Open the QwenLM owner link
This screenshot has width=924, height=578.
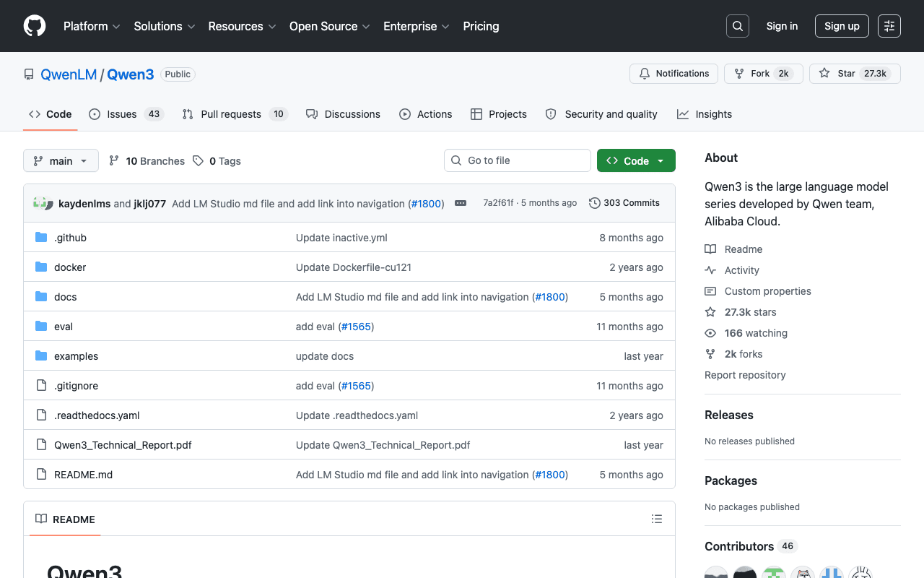tap(69, 74)
